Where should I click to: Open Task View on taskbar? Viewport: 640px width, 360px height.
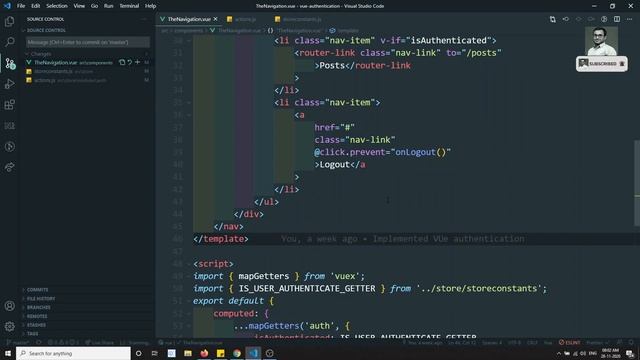(x=155, y=353)
